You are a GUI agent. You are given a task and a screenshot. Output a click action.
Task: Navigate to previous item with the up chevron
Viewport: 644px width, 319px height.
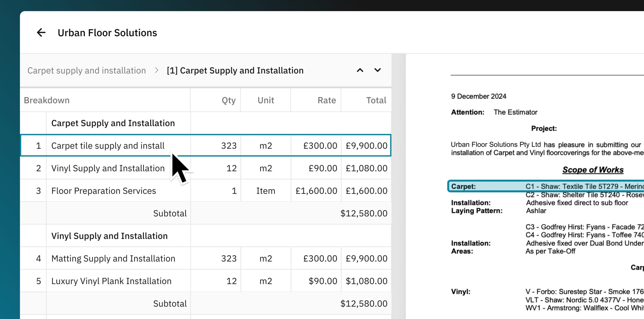click(360, 70)
